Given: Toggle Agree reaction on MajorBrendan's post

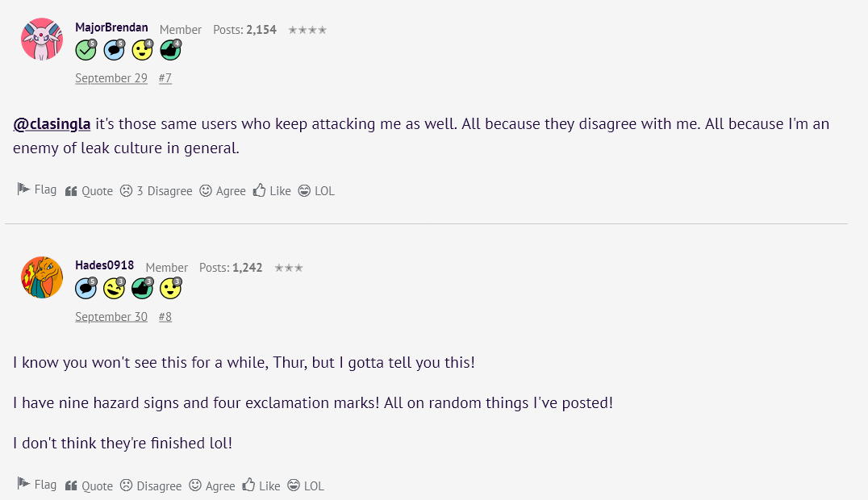Looking at the screenshot, I should [222, 191].
